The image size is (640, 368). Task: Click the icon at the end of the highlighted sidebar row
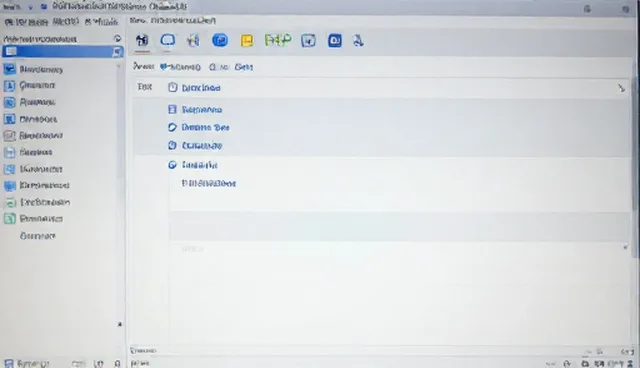click(x=118, y=51)
